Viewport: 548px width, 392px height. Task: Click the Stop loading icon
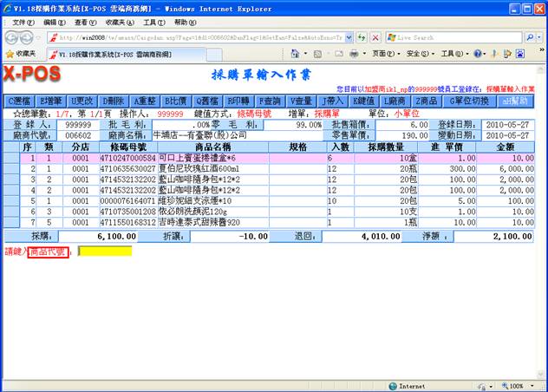coord(376,38)
